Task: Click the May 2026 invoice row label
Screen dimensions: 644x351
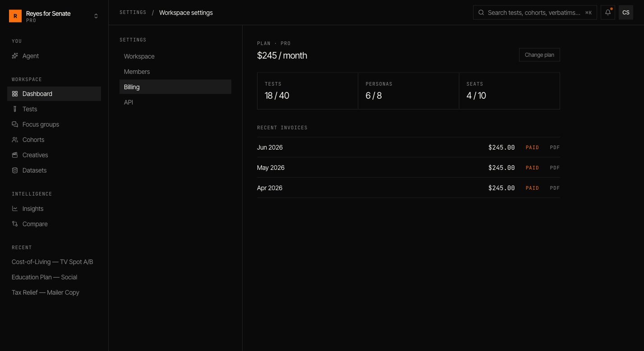Action: pyautogui.click(x=271, y=168)
